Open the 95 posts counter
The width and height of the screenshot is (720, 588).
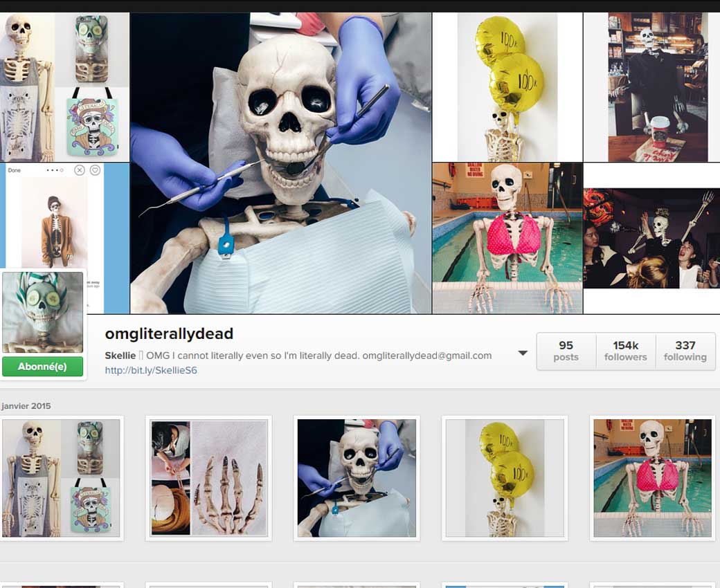pyautogui.click(x=566, y=351)
